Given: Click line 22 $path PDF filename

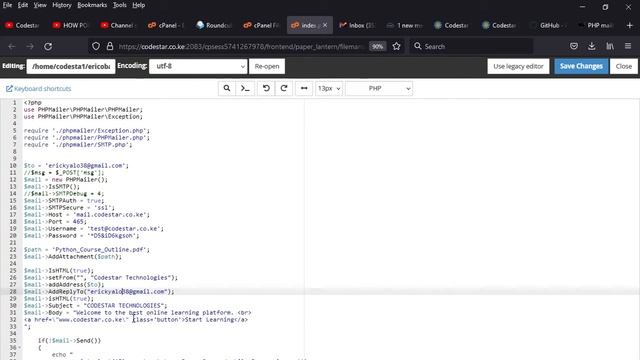Looking at the screenshot, I should pyautogui.click(x=87, y=250).
